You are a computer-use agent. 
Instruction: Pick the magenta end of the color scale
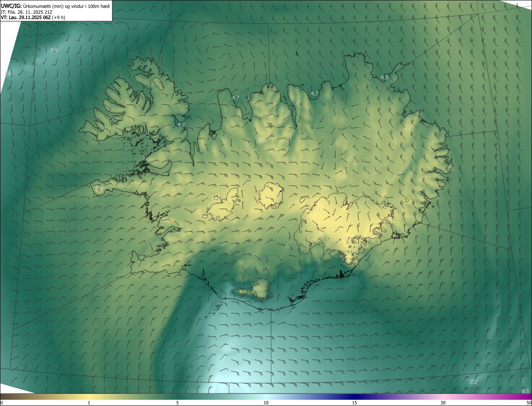525,397
